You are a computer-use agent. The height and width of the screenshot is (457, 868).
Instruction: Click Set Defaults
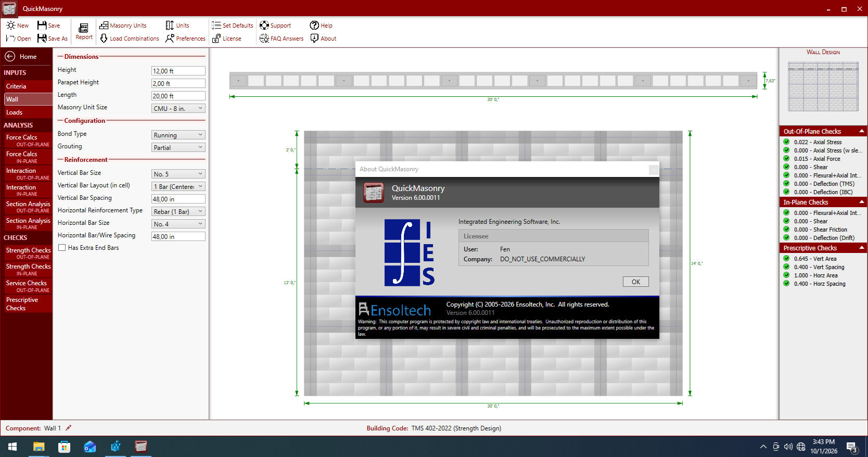tap(232, 25)
